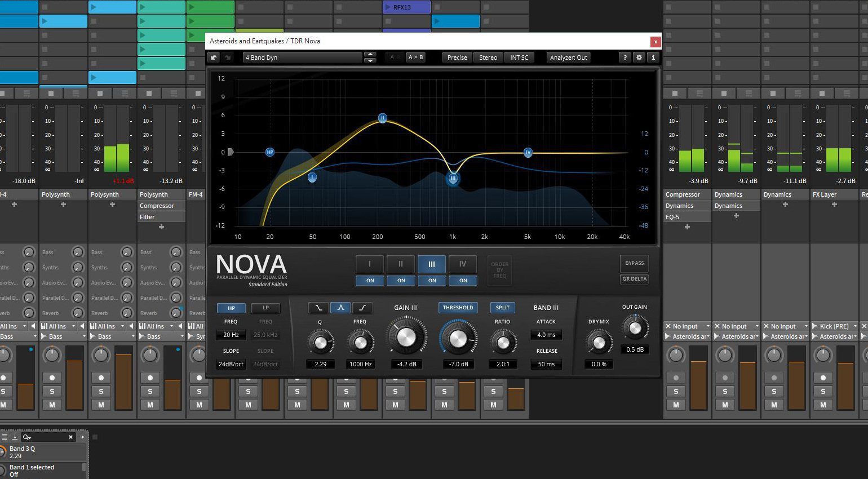Click the TDR Nova info button
This screenshot has width=868, height=479.
click(x=653, y=57)
